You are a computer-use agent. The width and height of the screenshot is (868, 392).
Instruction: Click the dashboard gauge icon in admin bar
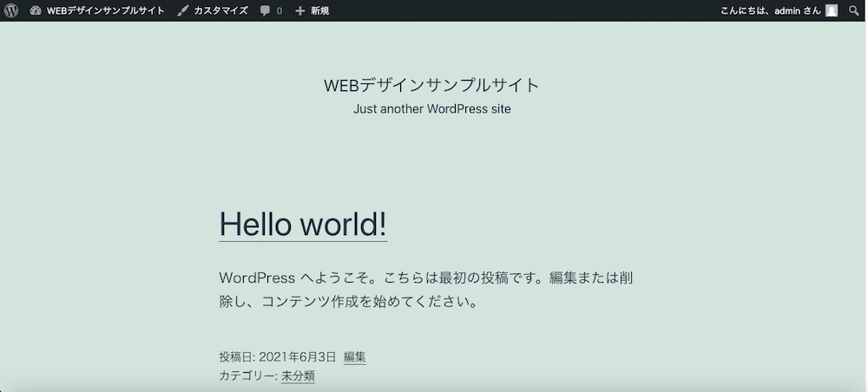coord(36,10)
